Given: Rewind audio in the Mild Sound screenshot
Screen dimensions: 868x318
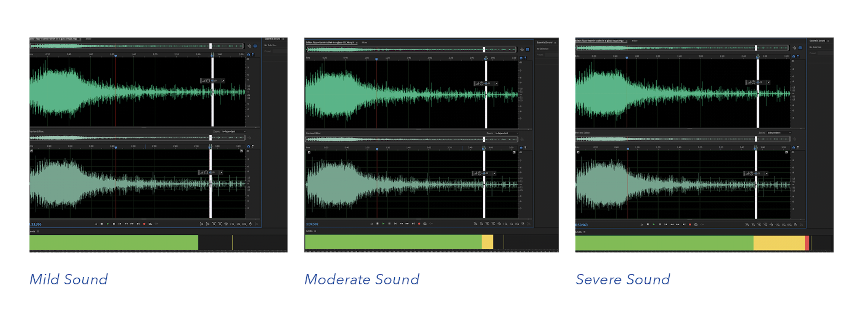Looking at the screenshot, I should click(126, 224).
